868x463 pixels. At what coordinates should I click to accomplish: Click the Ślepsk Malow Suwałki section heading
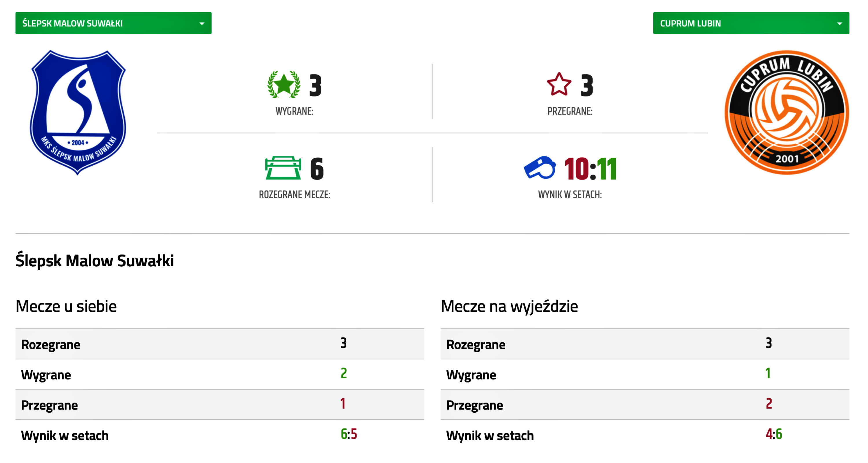click(x=95, y=261)
